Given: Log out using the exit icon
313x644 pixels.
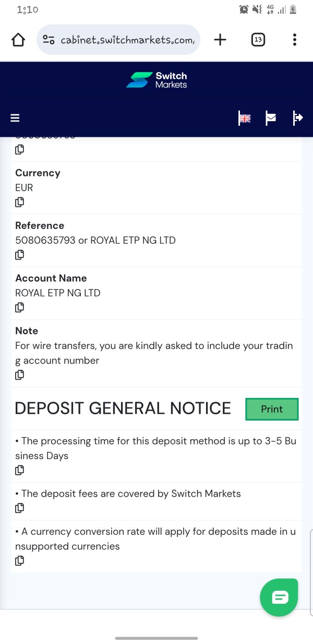Looking at the screenshot, I should (x=298, y=118).
